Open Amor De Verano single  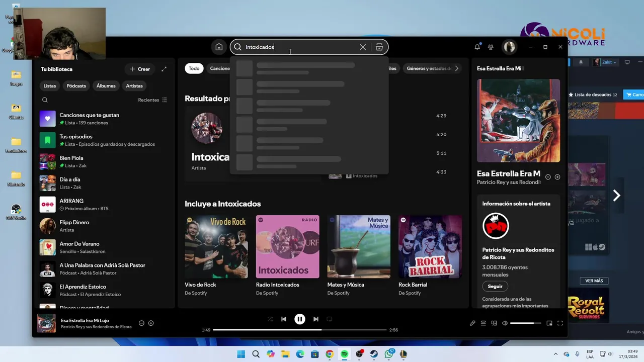coord(104,247)
